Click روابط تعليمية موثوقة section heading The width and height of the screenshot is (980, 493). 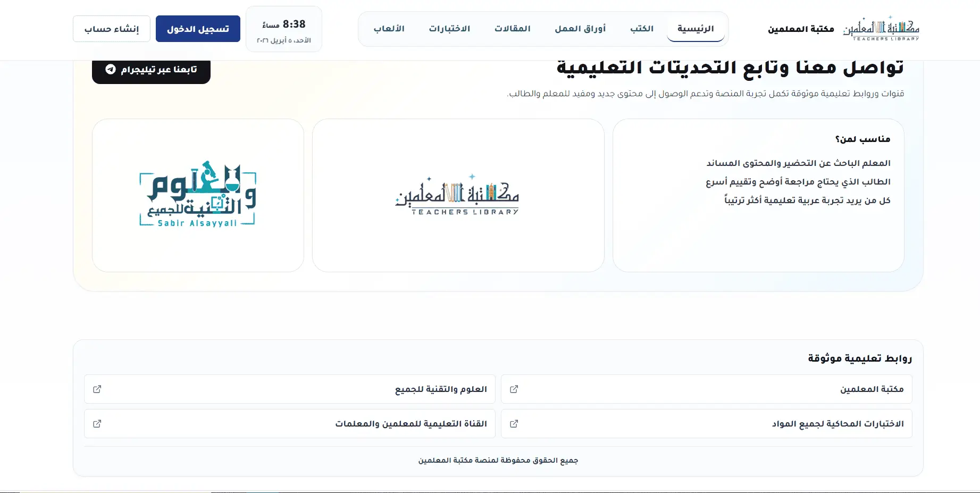(x=860, y=358)
